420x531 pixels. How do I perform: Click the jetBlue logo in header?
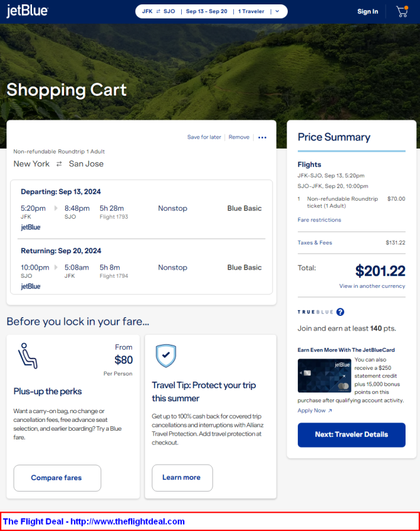27,11
